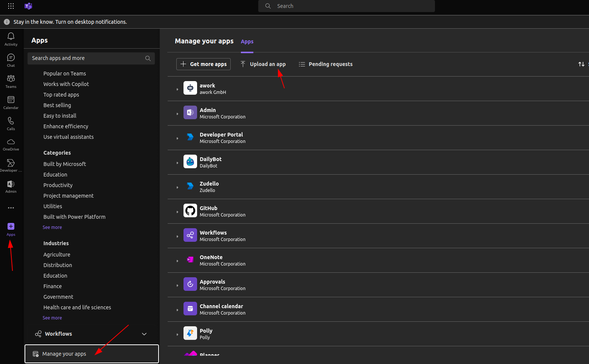Open Apps in the left rail
Viewport: 589px width, 364px height.
11,229
